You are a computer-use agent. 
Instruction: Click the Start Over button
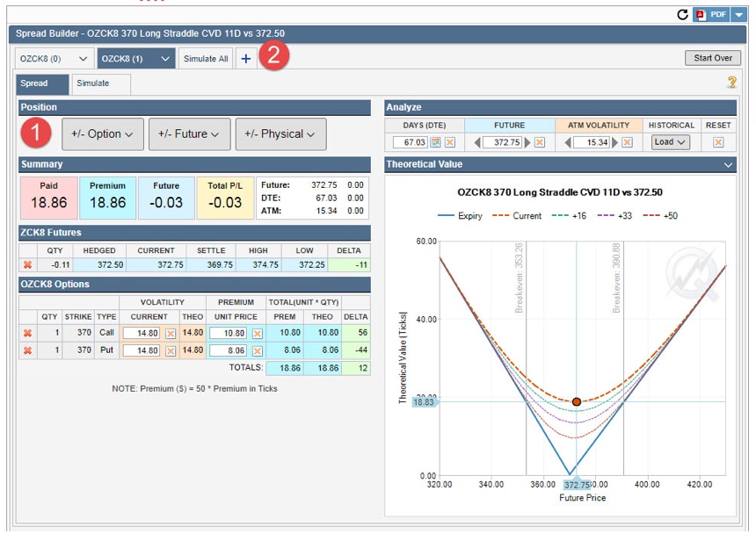click(712, 58)
